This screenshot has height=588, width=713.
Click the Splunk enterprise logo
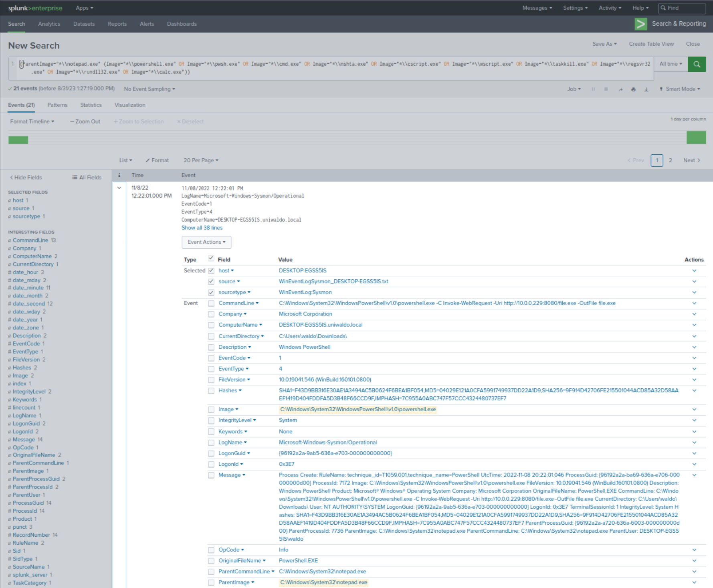[x=35, y=8]
